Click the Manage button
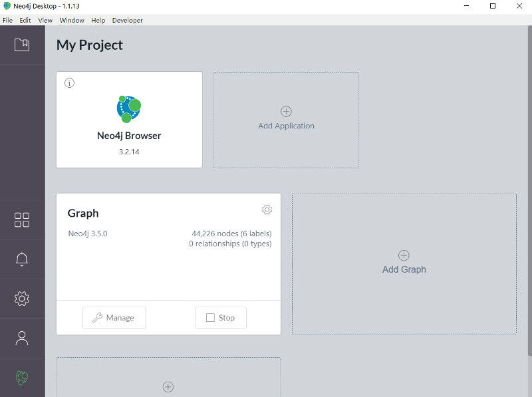This screenshot has width=532, height=397. tap(114, 318)
